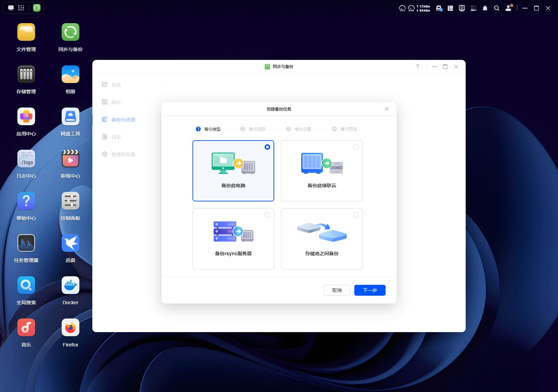This screenshot has height=392, width=558.
Task: Launch 任务管理器 task manager
Action: click(x=26, y=243)
